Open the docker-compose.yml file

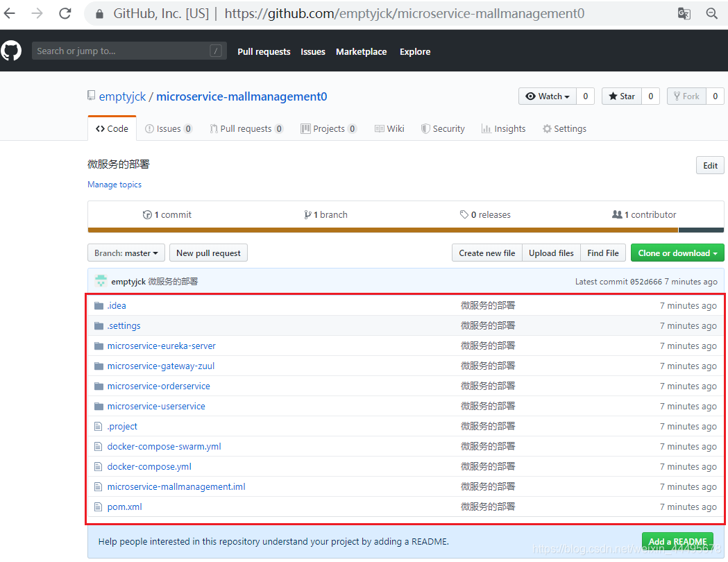[149, 466]
